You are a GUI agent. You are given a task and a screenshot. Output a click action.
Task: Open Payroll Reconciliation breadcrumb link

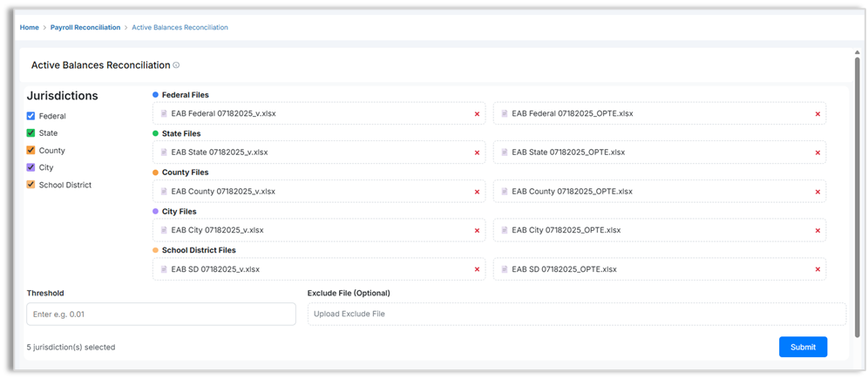[x=85, y=28]
